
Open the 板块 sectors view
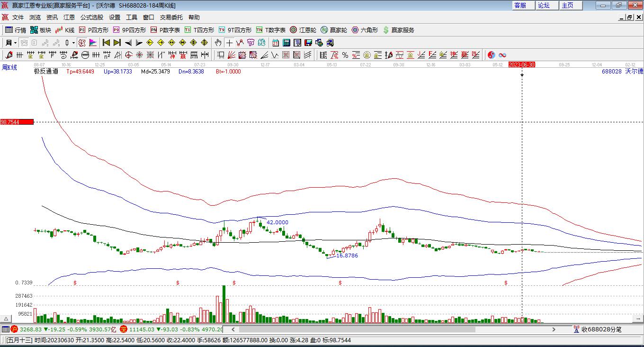(41, 30)
